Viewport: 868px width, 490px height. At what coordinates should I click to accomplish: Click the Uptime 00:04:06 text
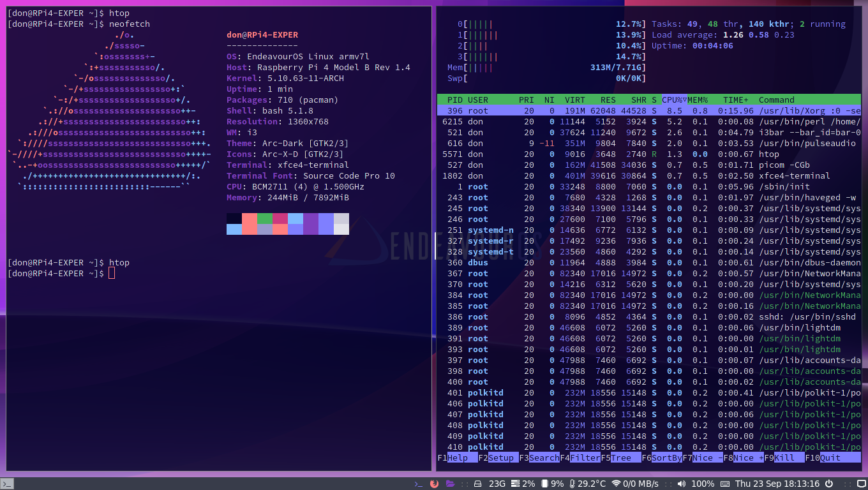pos(692,45)
